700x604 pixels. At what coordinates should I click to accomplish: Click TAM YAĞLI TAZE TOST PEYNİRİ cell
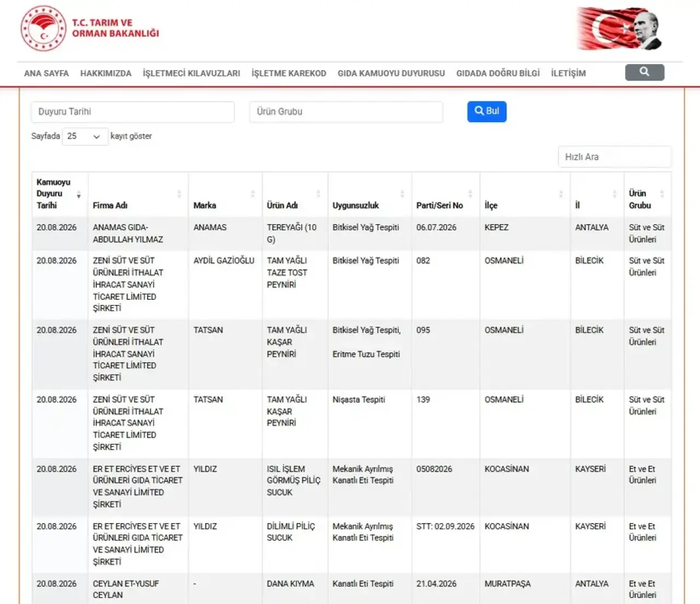pos(295,284)
